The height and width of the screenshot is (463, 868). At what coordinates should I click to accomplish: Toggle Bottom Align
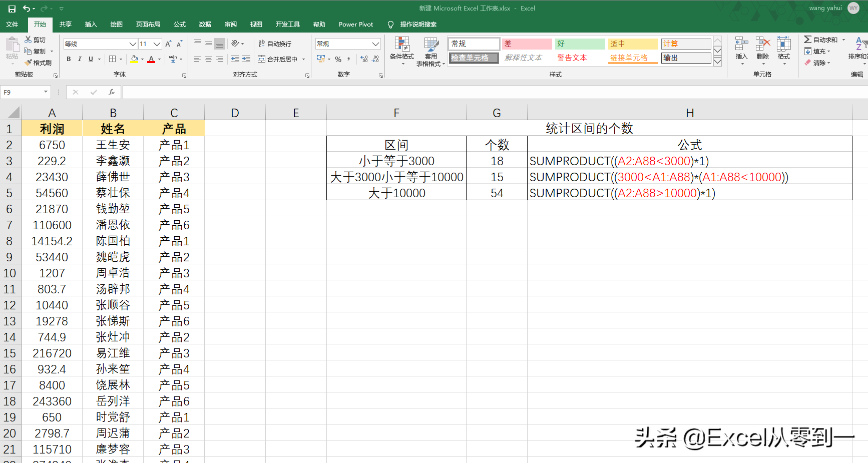click(220, 44)
